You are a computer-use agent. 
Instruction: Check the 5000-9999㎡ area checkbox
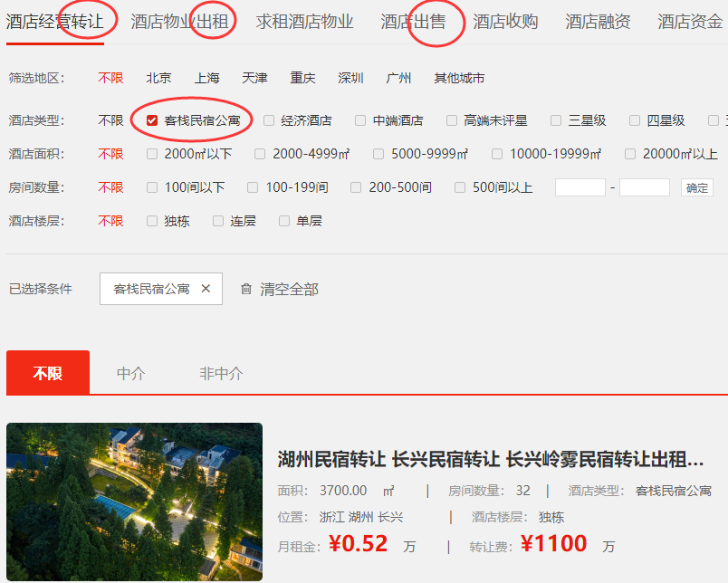click(x=378, y=154)
